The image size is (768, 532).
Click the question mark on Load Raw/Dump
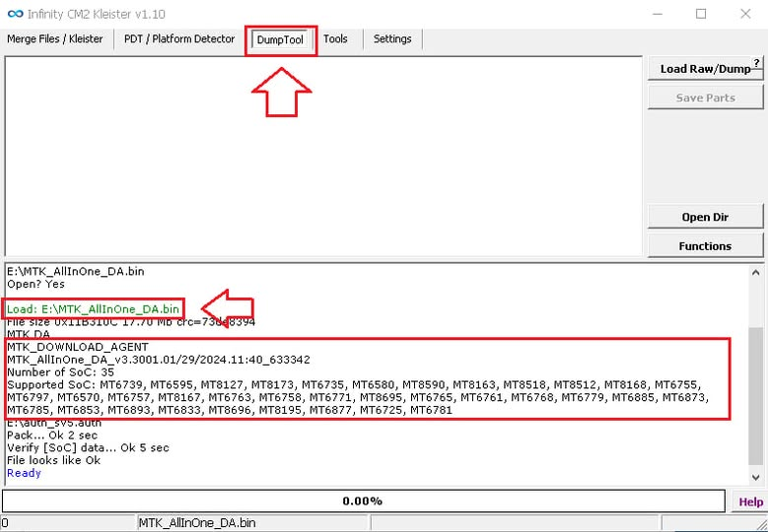click(x=757, y=63)
